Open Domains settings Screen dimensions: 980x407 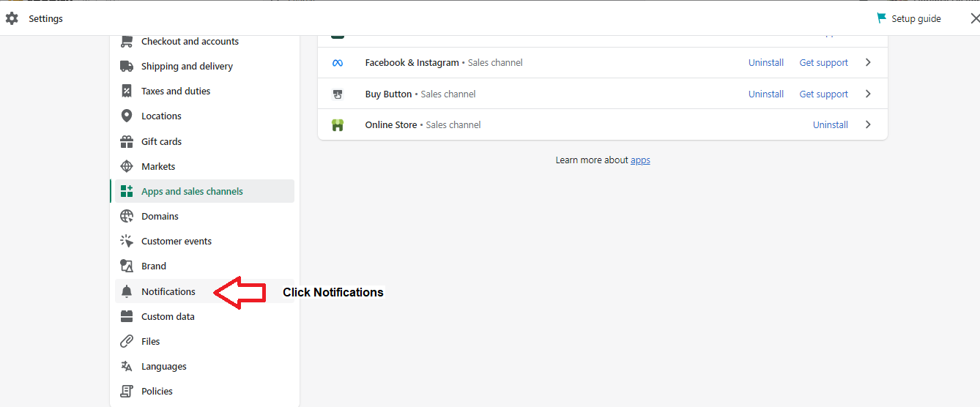pyautogui.click(x=204, y=216)
